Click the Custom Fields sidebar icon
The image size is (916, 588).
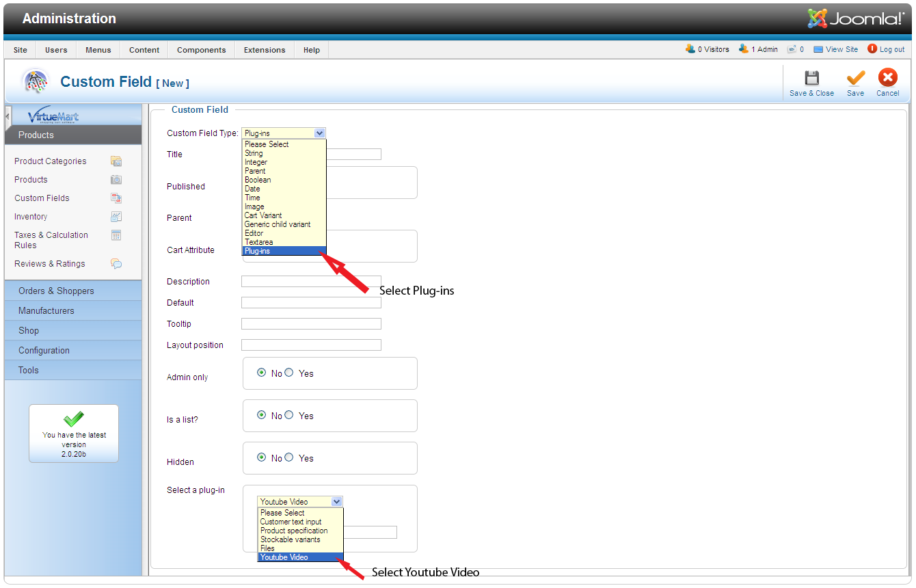(x=116, y=198)
